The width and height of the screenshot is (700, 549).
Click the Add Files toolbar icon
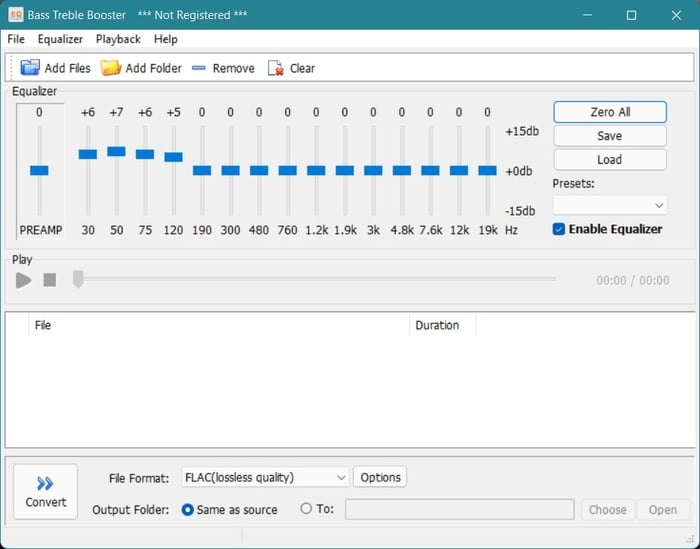[30, 68]
